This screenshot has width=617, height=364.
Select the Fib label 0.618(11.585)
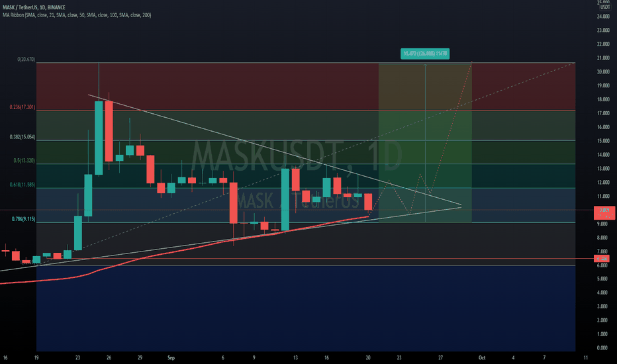[23, 185]
